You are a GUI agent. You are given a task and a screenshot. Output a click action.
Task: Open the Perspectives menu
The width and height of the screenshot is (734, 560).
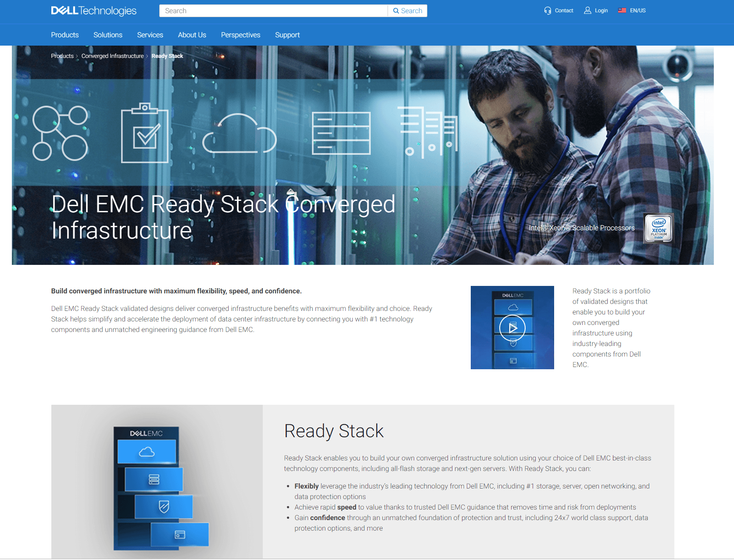pos(241,35)
